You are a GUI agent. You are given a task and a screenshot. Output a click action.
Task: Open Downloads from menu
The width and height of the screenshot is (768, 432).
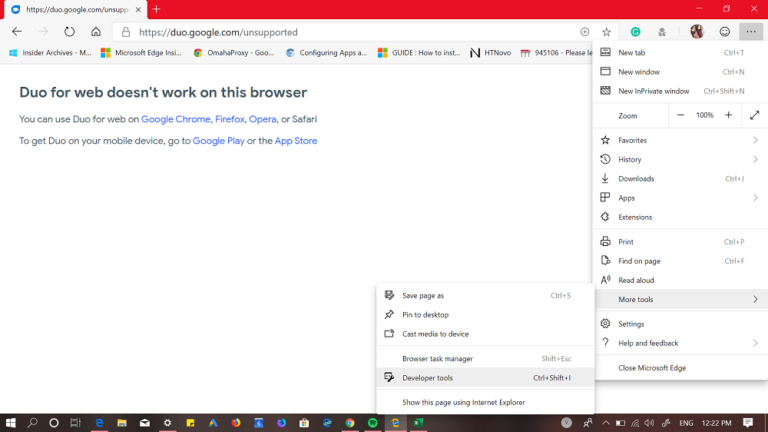(680, 178)
